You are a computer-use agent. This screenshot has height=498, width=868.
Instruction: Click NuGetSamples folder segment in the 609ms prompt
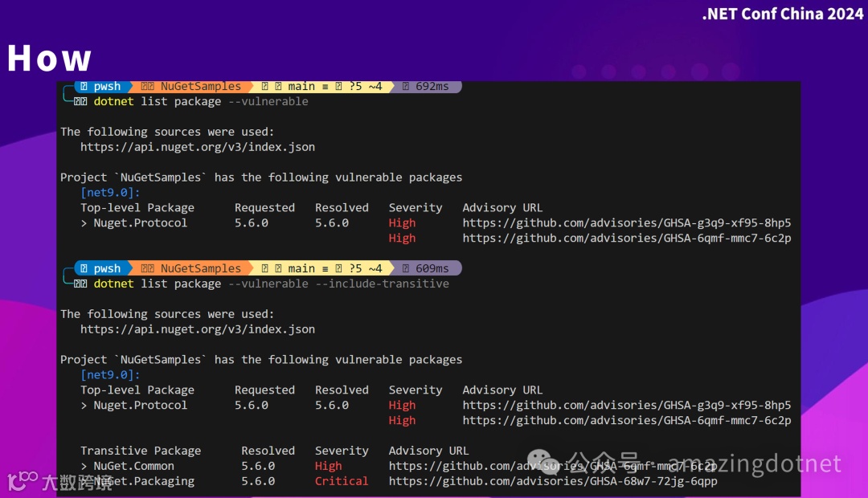coord(191,268)
